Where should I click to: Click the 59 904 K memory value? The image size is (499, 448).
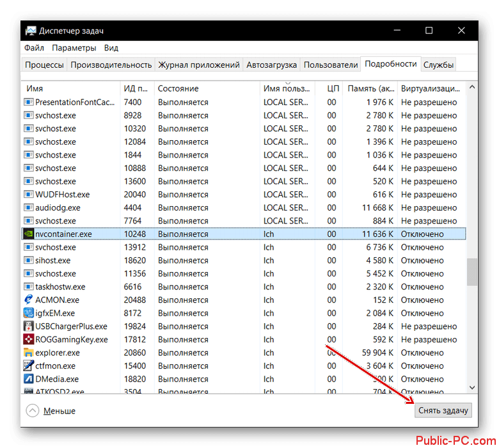click(x=377, y=353)
